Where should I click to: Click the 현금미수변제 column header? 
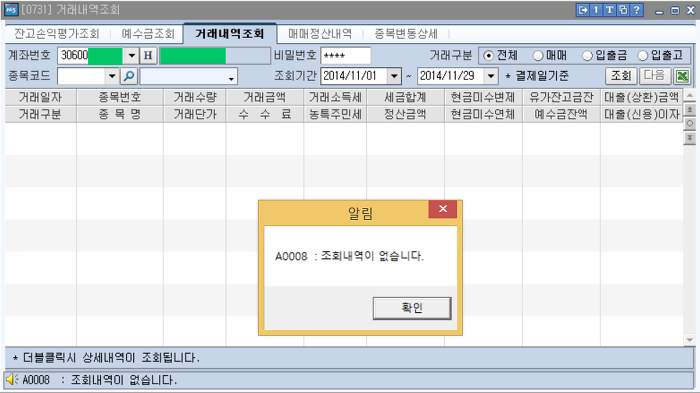pos(483,97)
